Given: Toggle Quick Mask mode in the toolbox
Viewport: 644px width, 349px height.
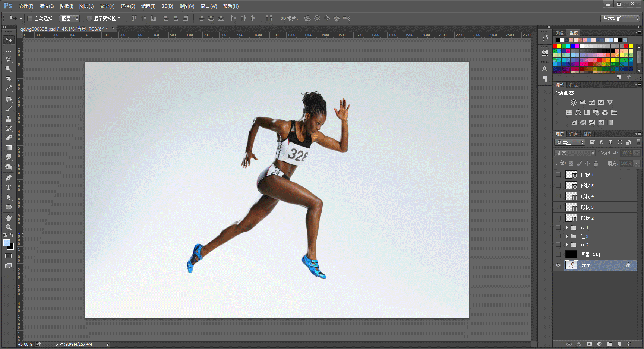Looking at the screenshot, I should click(9, 256).
